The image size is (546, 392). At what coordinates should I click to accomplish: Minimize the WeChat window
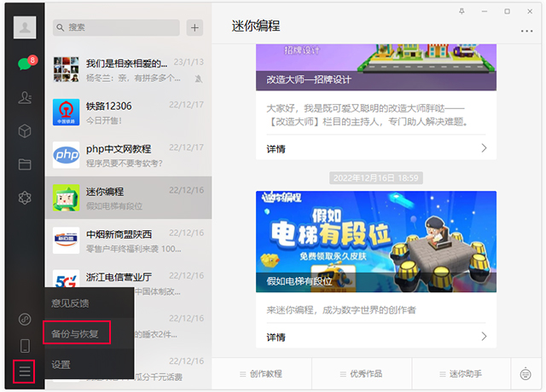click(x=485, y=11)
